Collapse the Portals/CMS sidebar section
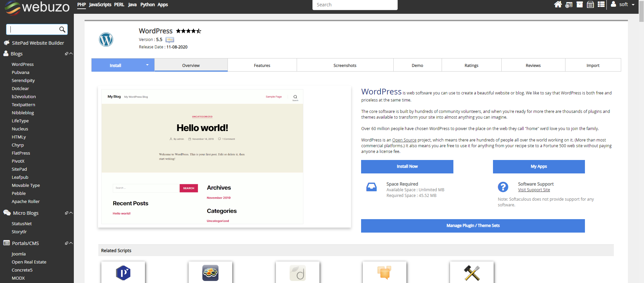 point(71,243)
